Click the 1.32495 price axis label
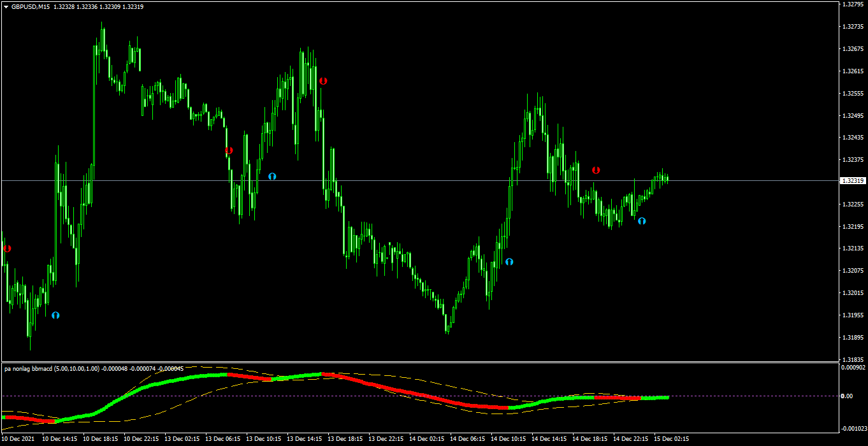This screenshot has height=446, width=868. (x=852, y=116)
